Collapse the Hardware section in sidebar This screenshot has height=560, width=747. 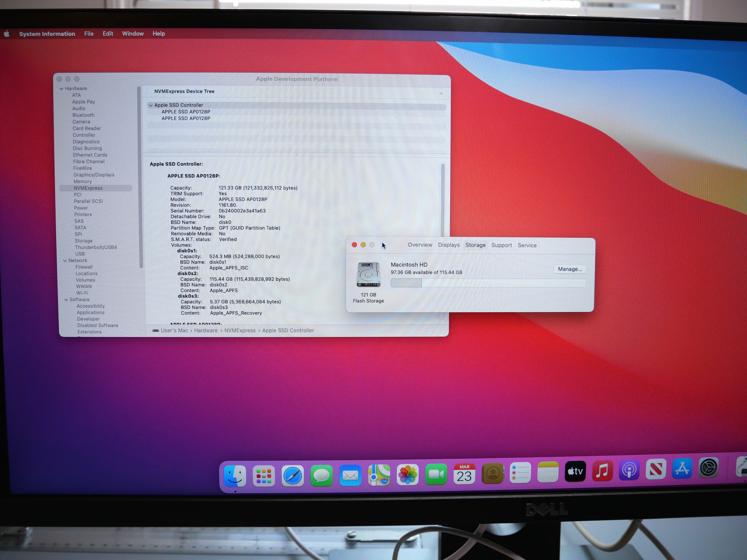click(62, 89)
